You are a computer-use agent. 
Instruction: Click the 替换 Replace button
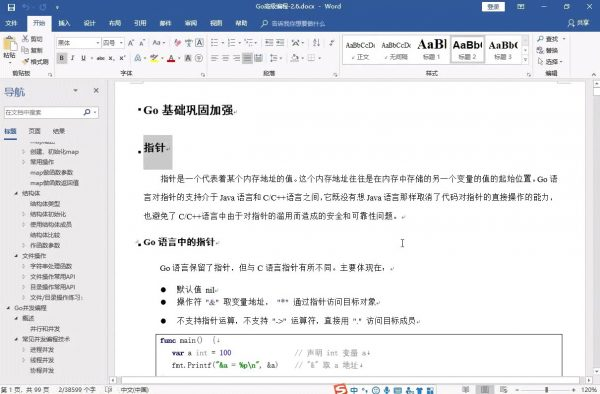(547, 50)
